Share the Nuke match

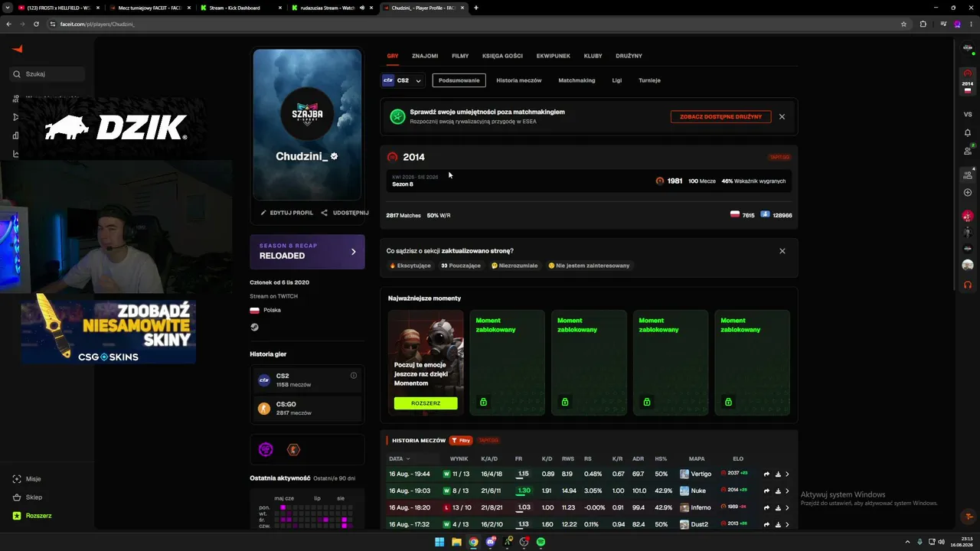pos(766,491)
